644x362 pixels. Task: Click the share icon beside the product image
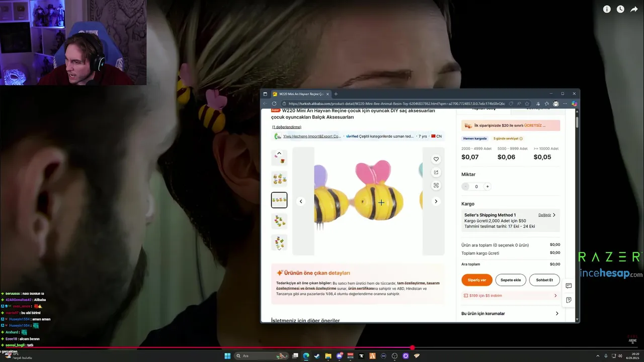(436, 172)
